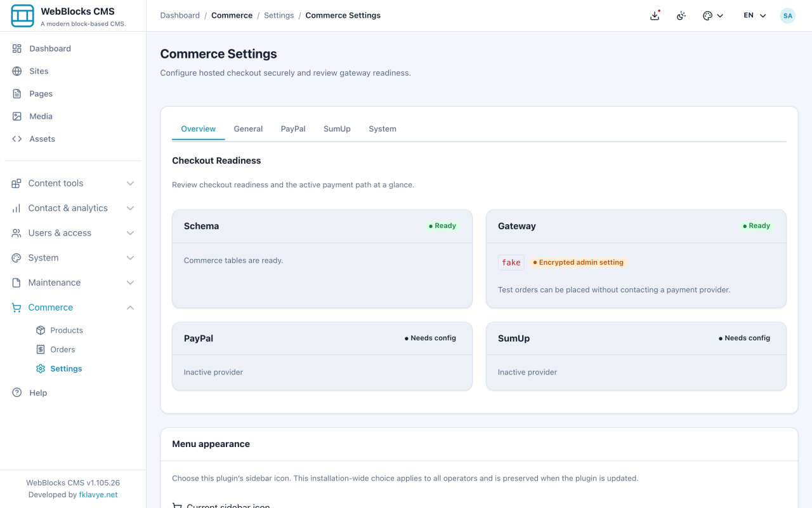This screenshot has height=508, width=812.
Task: Click the Pages document icon
Action: click(x=17, y=93)
